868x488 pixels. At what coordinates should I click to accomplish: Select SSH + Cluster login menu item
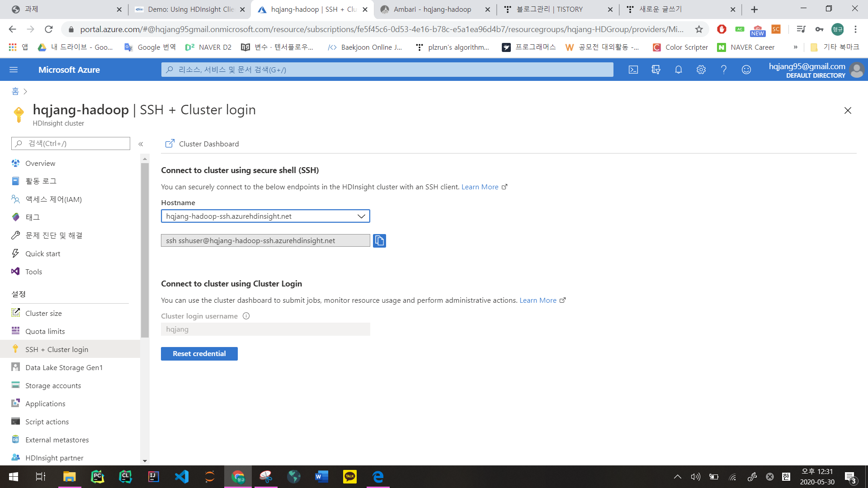(70, 349)
